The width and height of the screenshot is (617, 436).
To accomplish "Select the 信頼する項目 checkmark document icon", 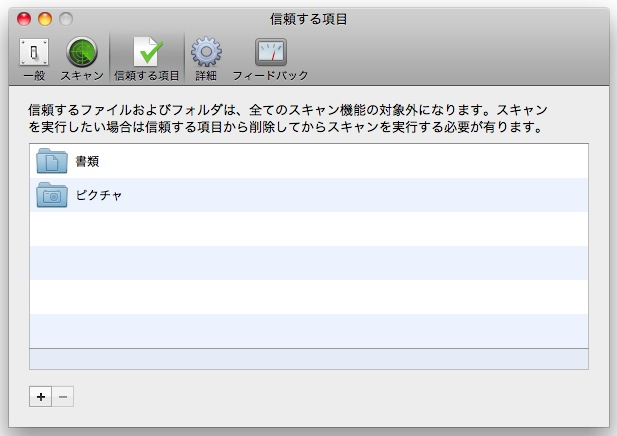I will (x=147, y=52).
